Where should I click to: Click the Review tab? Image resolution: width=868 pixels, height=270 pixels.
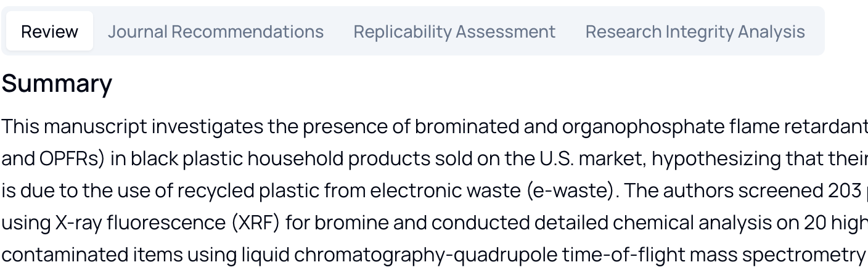(x=49, y=31)
